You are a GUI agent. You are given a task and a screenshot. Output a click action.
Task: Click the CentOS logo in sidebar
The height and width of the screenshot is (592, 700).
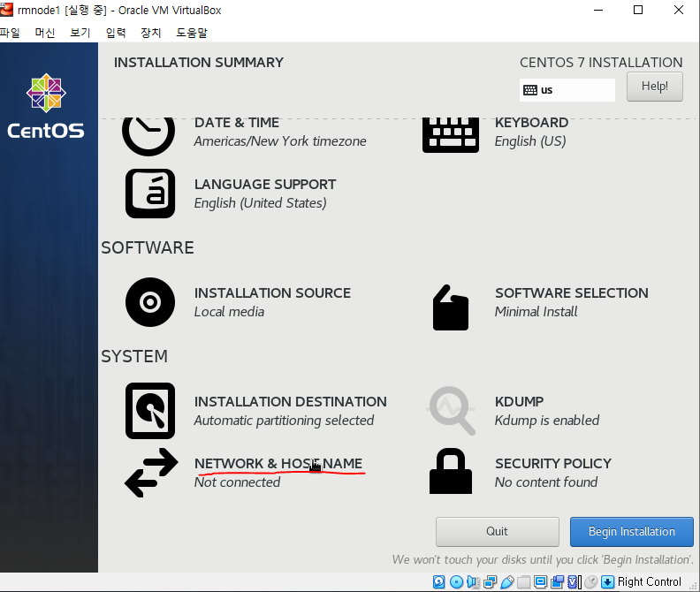pos(46,106)
